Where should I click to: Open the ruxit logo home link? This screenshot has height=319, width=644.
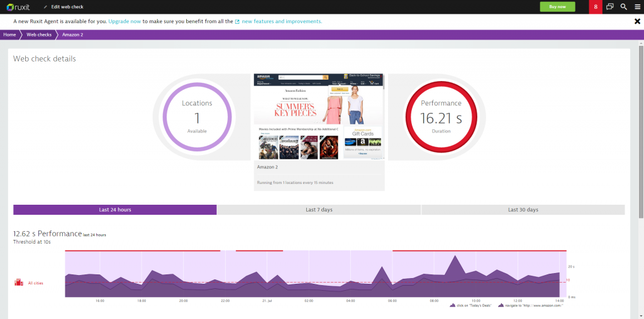pos(18,7)
